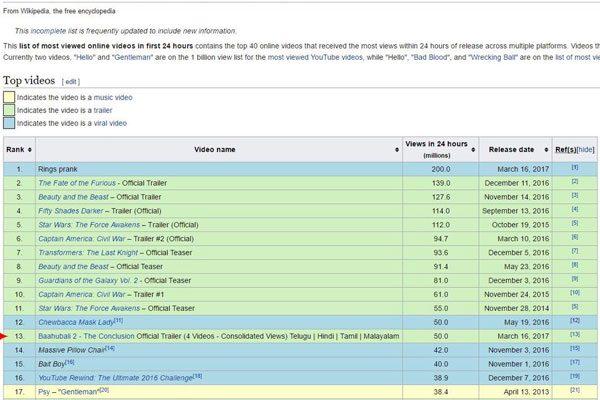The height and width of the screenshot is (400, 600).
Task: Open footnote [11] beside Chewbacca Mask Lady
Action: pyautogui.click(x=119, y=320)
